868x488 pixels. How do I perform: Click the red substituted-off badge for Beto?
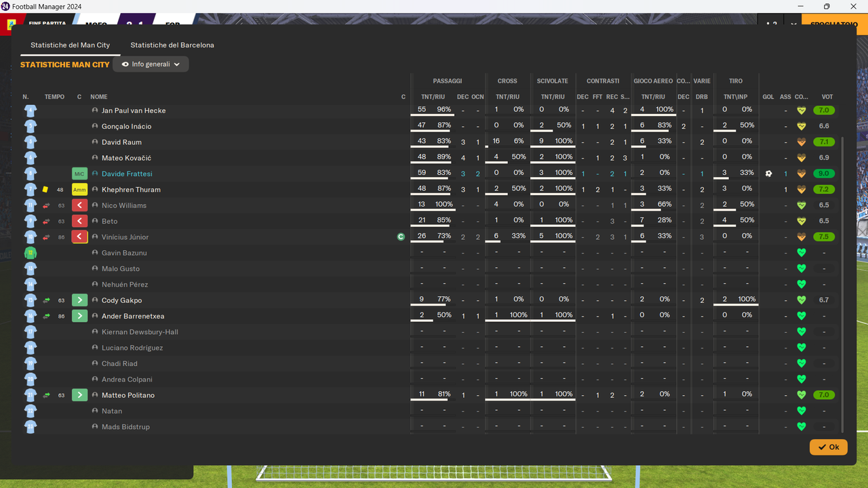(79, 221)
